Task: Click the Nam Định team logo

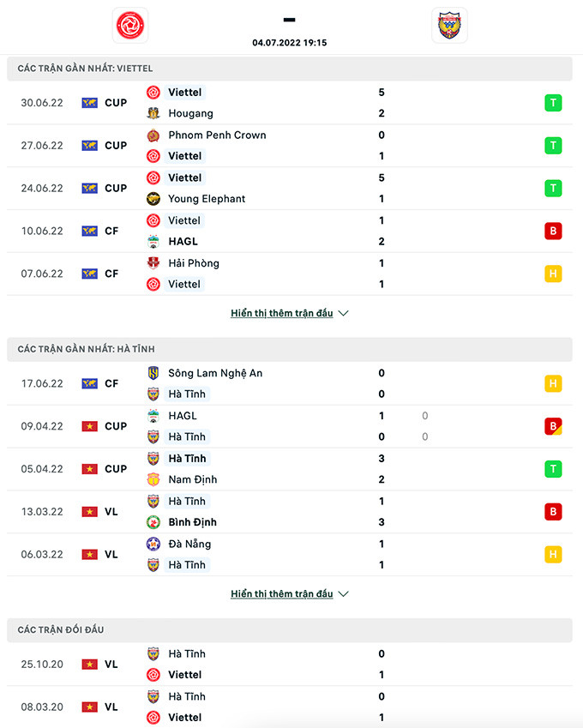Action: coord(153,479)
